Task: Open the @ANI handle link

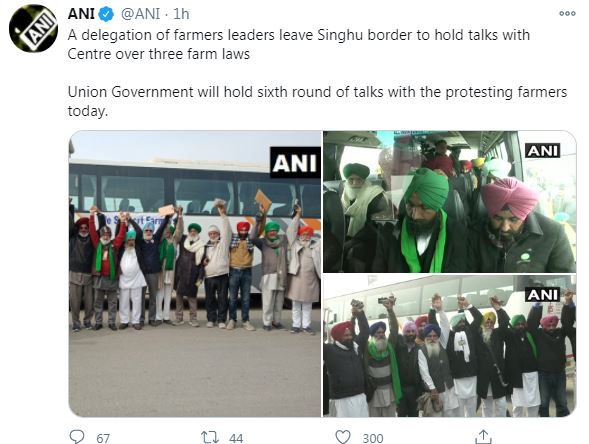Action: click(x=140, y=14)
